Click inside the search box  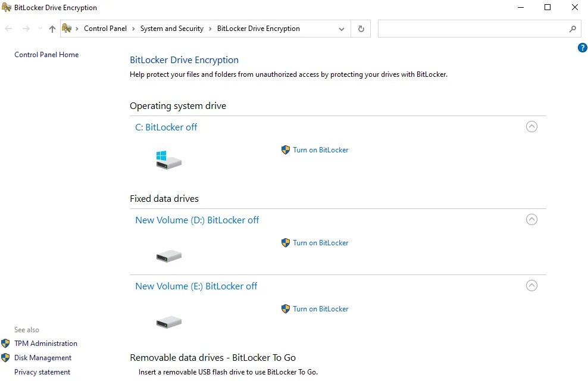(x=476, y=28)
